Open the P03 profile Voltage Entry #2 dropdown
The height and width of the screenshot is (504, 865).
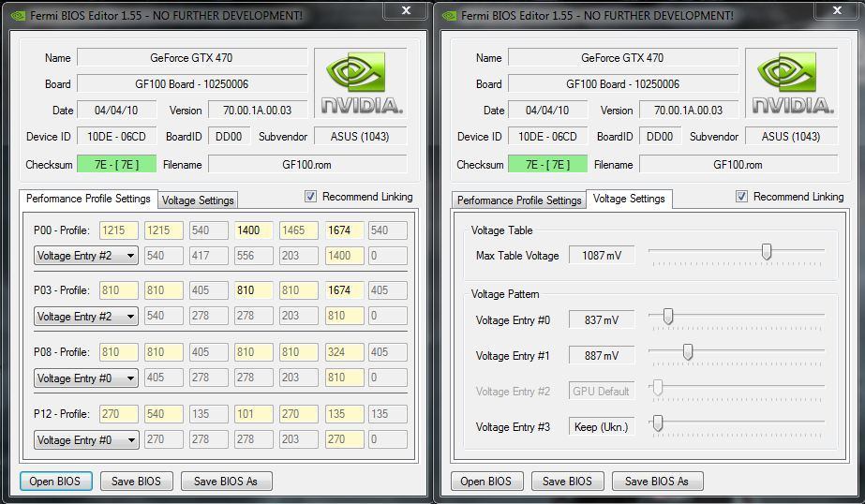coord(86,316)
